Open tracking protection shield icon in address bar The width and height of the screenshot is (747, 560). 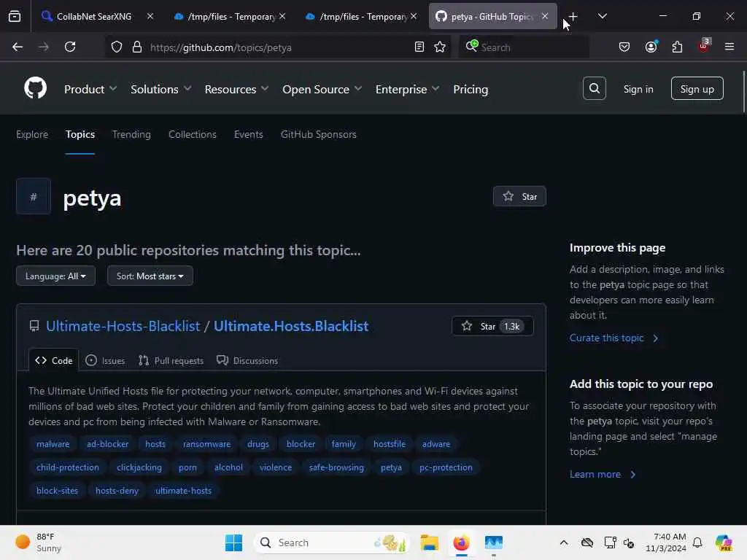click(x=117, y=47)
